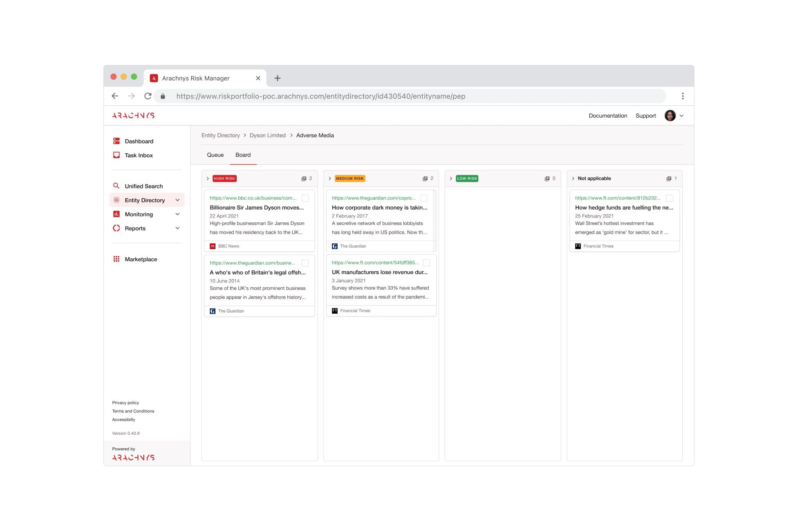
Task: Open the Support link
Action: click(646, 116)
